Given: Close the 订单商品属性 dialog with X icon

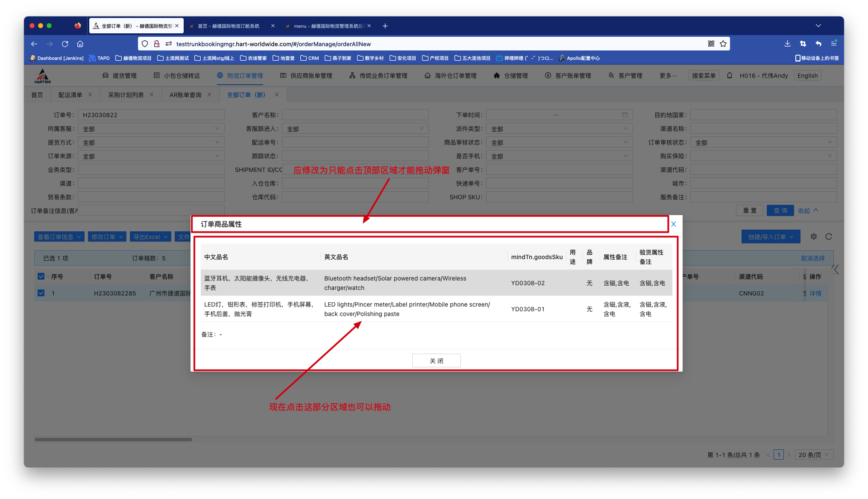Looking at the screenshot, I should tap(674, 224).
